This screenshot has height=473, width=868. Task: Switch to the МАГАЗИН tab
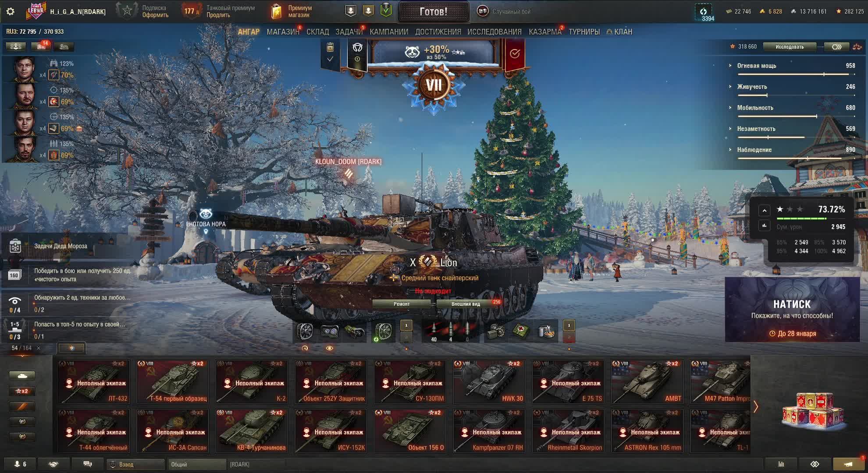[283, 32]
